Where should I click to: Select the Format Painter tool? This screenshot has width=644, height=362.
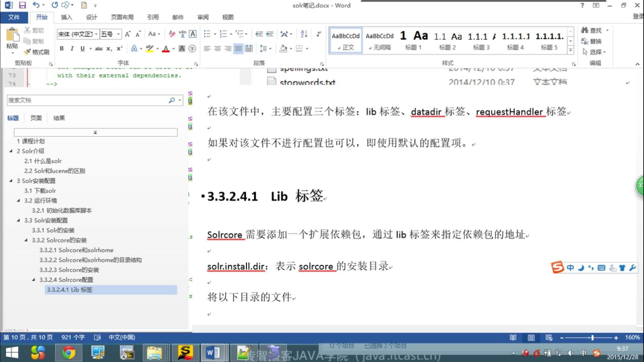[37, 52]
